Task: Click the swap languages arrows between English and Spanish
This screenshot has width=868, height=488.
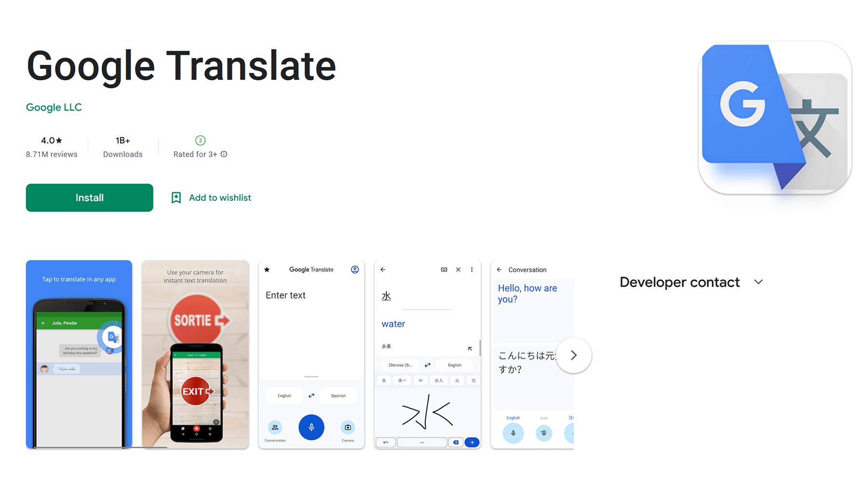Action: click(312, 396)
